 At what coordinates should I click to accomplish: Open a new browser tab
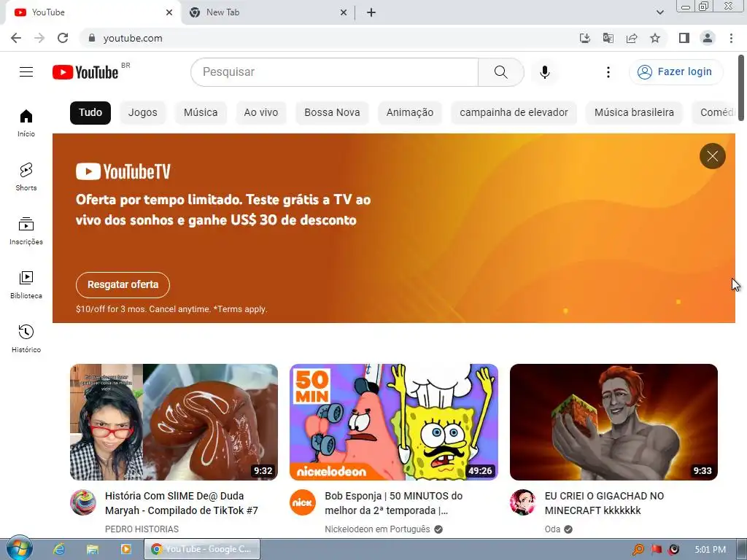371,12
